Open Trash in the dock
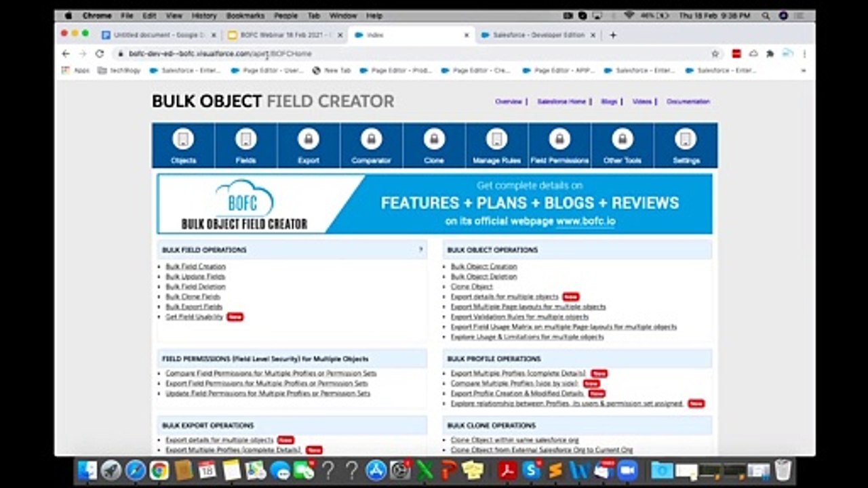 tap(783, 470)
